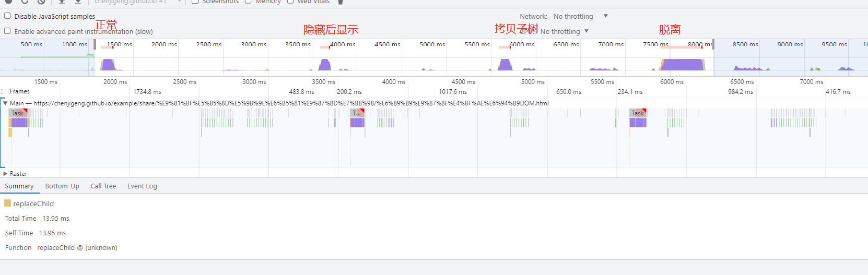This screenshot has height=275, width=868.
Task: Collapse the Main thread track
Action: pos(5,103)
